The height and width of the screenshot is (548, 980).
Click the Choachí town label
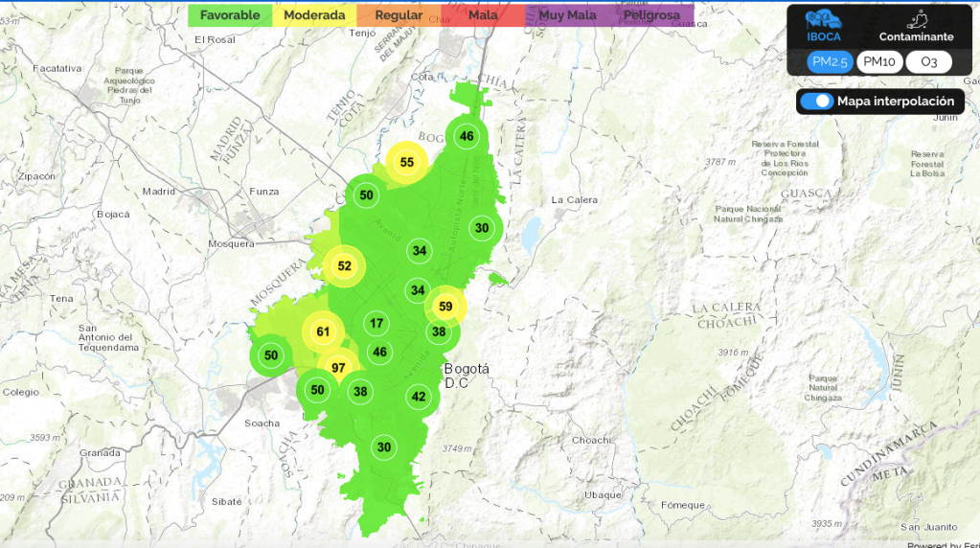(591, 440)
